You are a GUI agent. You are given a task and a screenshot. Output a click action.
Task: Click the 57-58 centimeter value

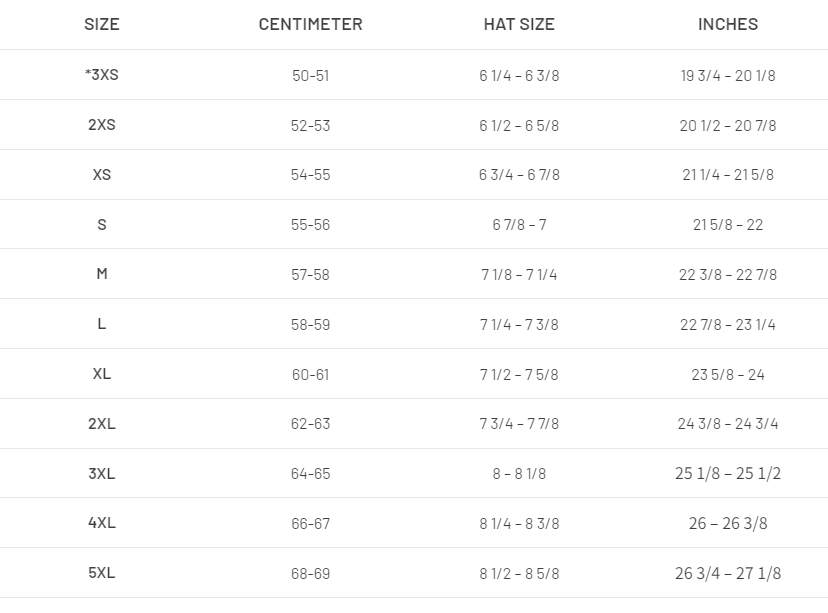pos(310,274)
